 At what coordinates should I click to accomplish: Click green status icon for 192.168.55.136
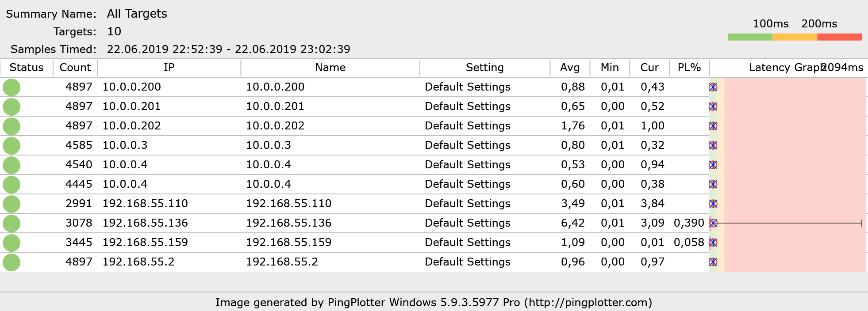[x=12, y=224]
